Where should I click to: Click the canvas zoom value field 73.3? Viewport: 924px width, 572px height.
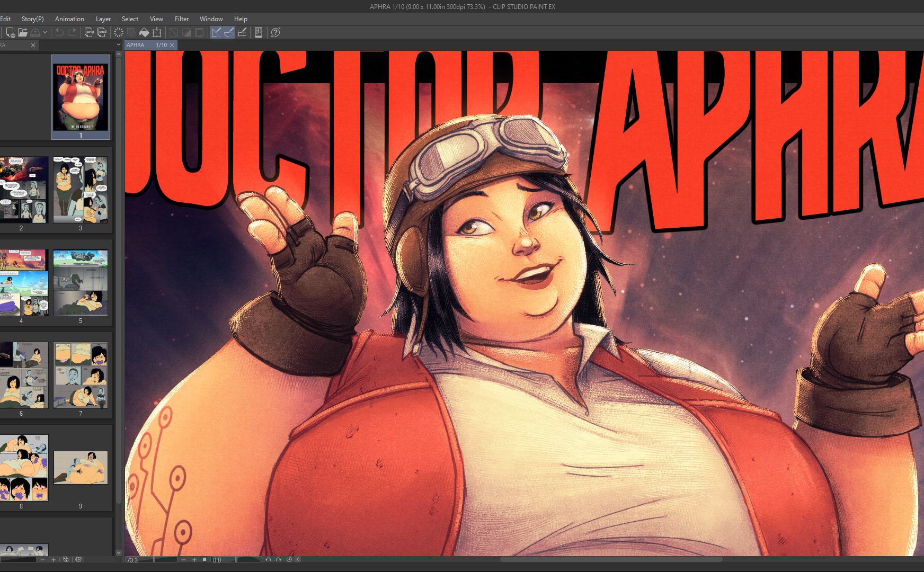coord(132,560)
